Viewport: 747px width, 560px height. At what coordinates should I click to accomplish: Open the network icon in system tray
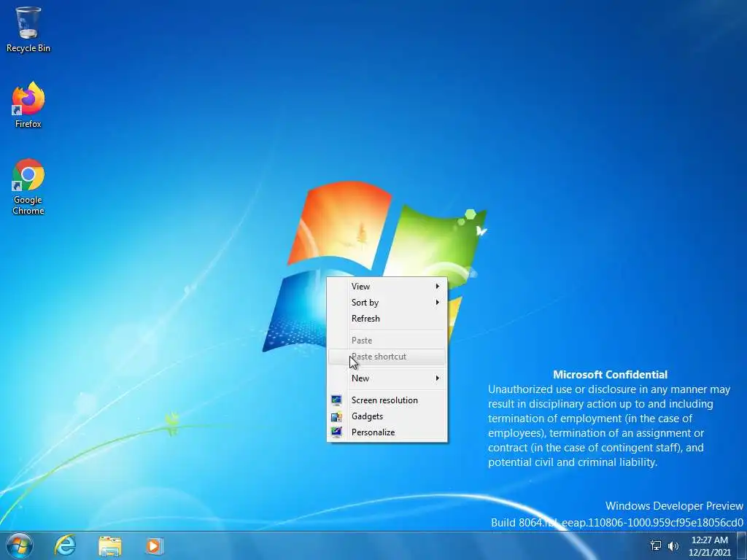point(656,545)
